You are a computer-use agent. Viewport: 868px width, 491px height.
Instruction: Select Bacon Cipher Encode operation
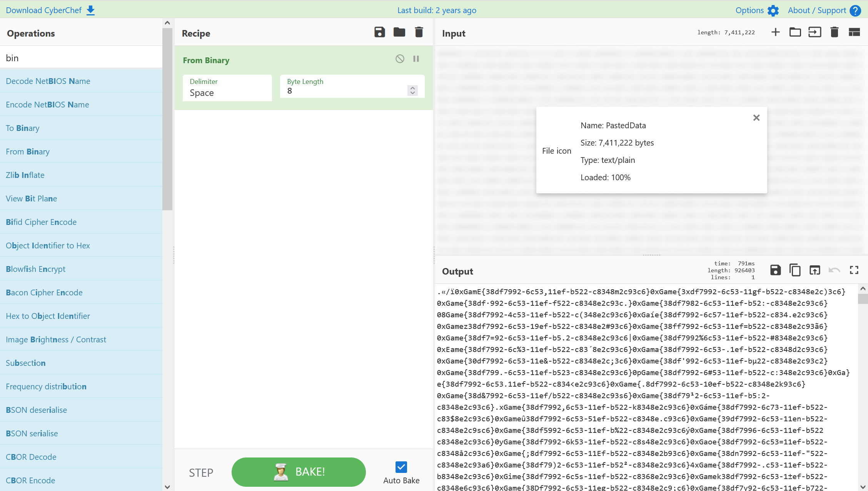(x=81, y=292)
